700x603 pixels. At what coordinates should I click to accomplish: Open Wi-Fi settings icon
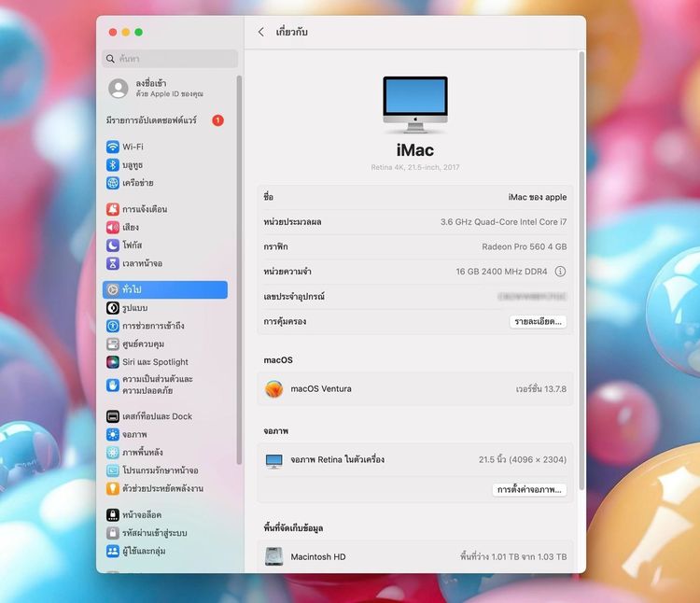(113, 147)
